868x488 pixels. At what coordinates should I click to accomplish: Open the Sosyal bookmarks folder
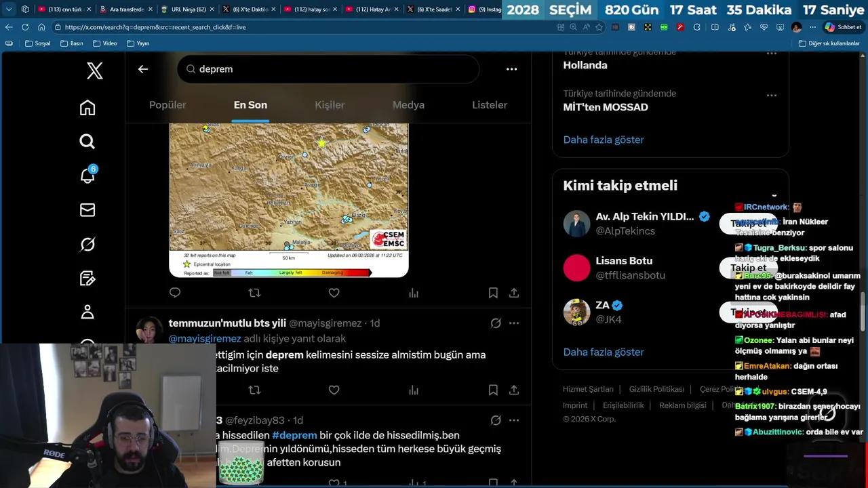tap(38, 43)
